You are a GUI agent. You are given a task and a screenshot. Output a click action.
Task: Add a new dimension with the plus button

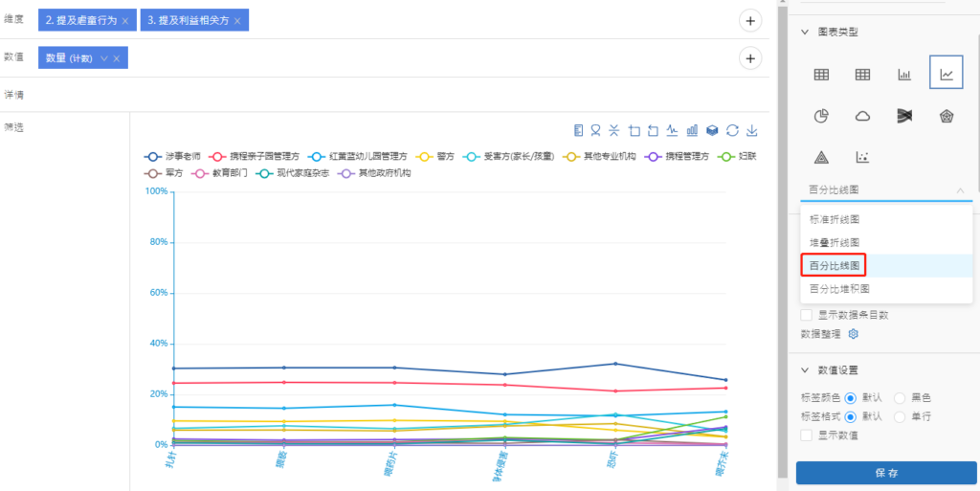(x=750, y=20)
